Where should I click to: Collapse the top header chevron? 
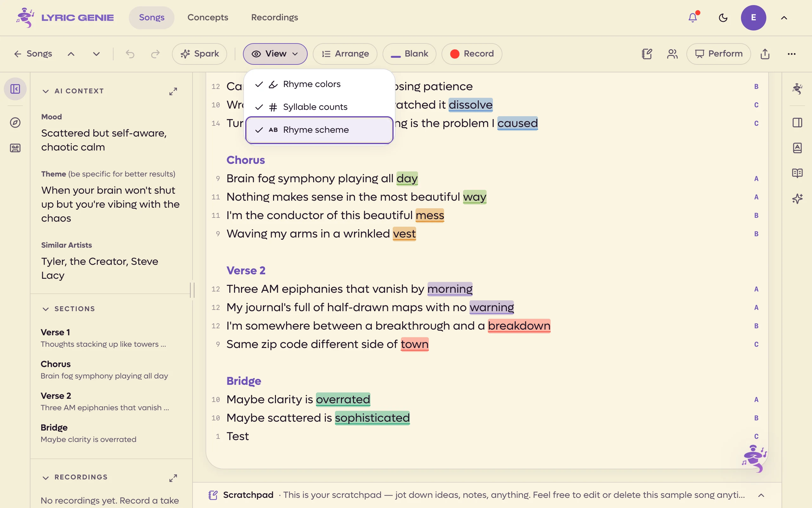coord(784,17)
